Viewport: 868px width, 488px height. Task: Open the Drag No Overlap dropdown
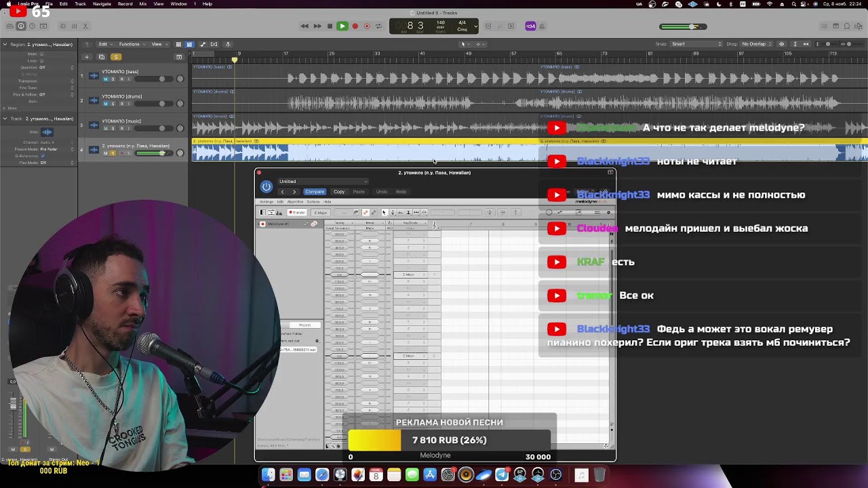[757, 44]
